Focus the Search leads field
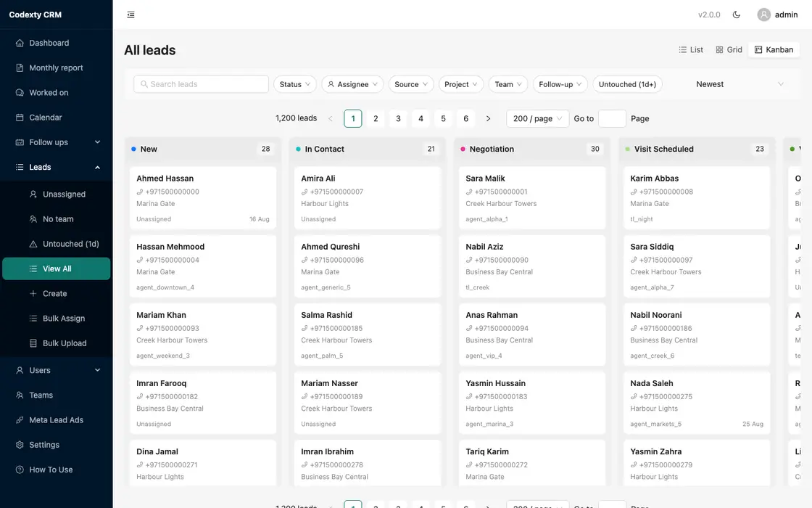Screen dimensions: 812x508 pyautogui.click(x=201, y=84)
